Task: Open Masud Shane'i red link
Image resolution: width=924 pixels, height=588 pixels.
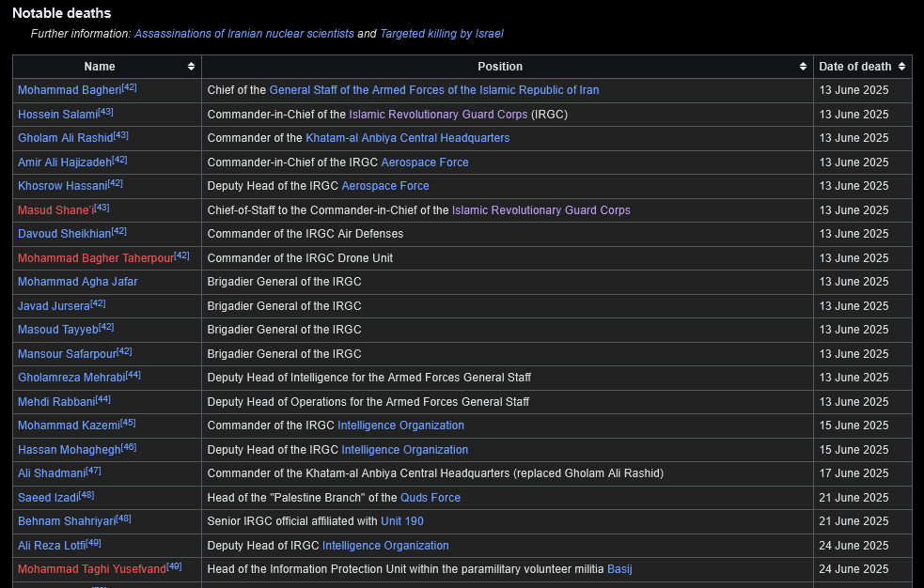Action: pos(56,210)
